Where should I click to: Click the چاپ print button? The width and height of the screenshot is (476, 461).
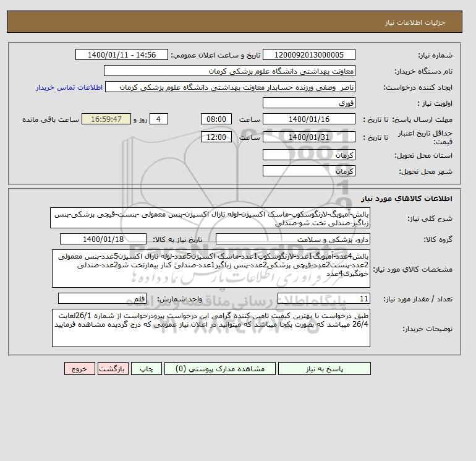pos(147,369)
